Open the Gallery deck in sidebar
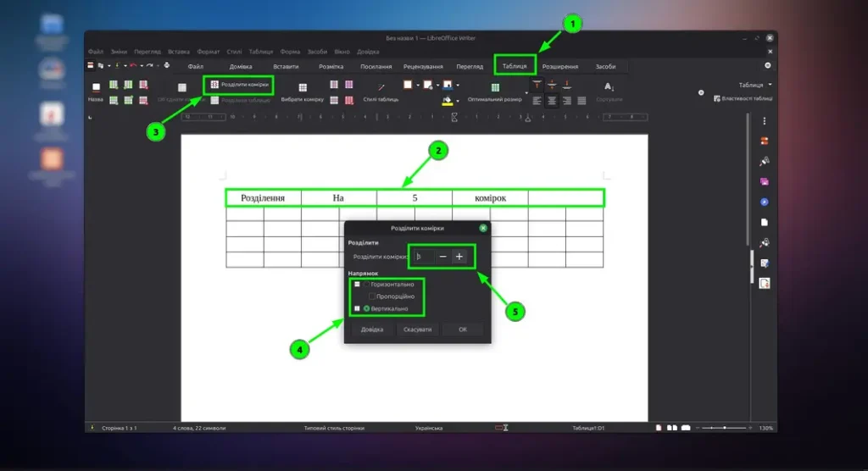This screenshot has height=471, width=868. [765, 181]
